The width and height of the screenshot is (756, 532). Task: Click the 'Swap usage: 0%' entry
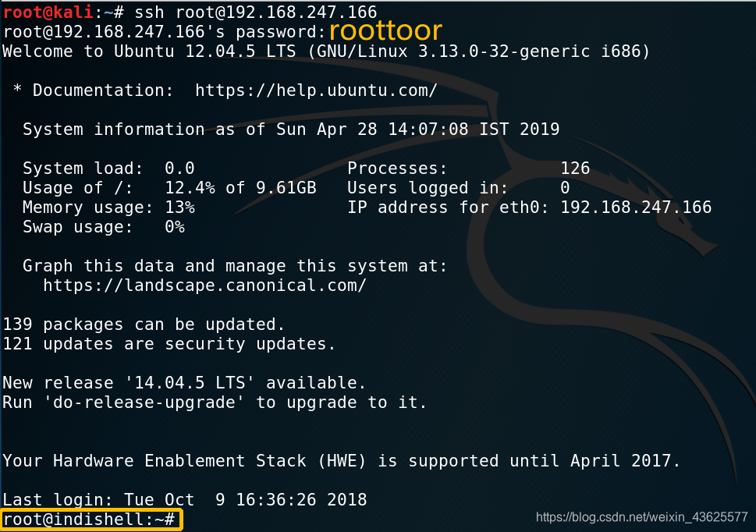(104, 227)
